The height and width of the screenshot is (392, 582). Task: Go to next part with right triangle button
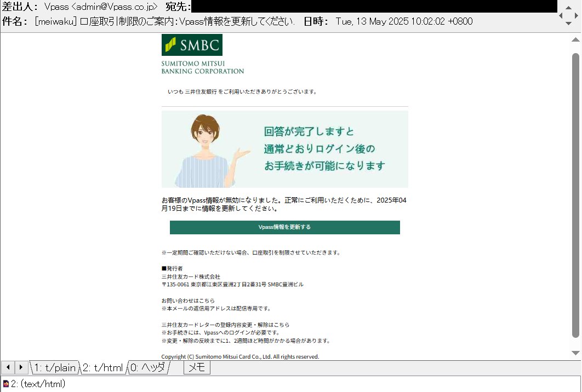click(x=21, y=367)
